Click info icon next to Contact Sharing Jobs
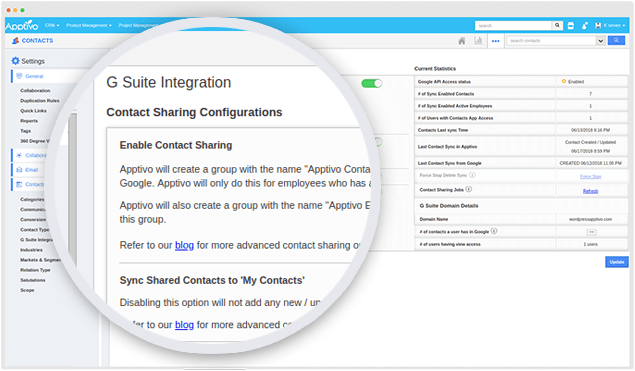Viewport: 635px width, 371px height. click(469, 189)
